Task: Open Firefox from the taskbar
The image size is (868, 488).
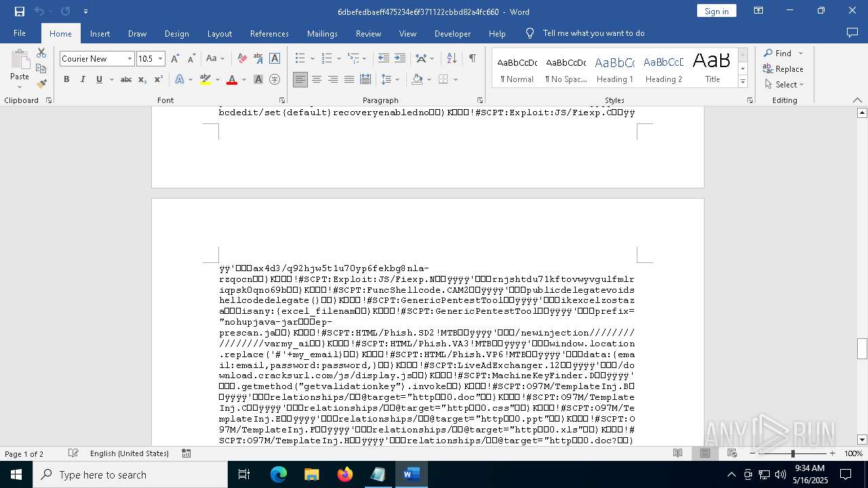Action: click(344, 474)
